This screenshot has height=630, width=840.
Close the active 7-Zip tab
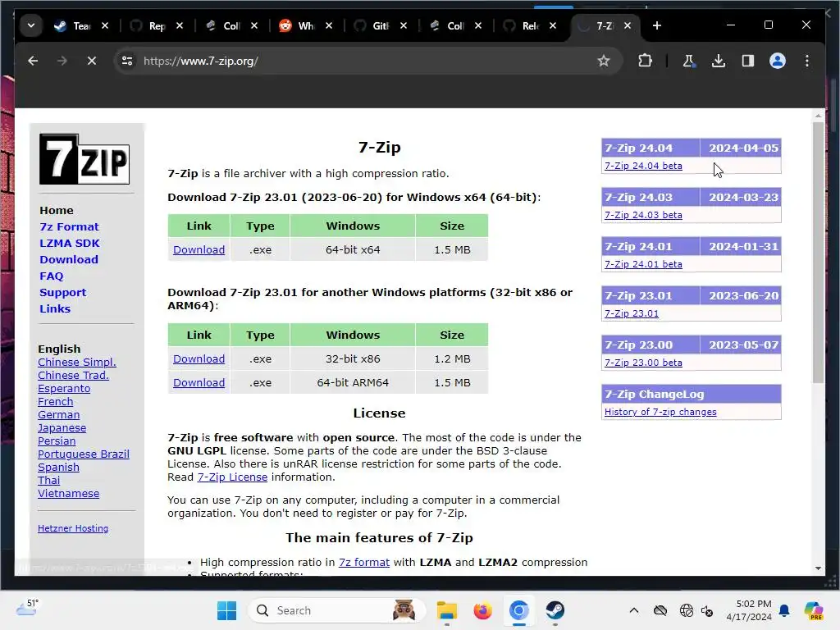(x=628, y=25)
